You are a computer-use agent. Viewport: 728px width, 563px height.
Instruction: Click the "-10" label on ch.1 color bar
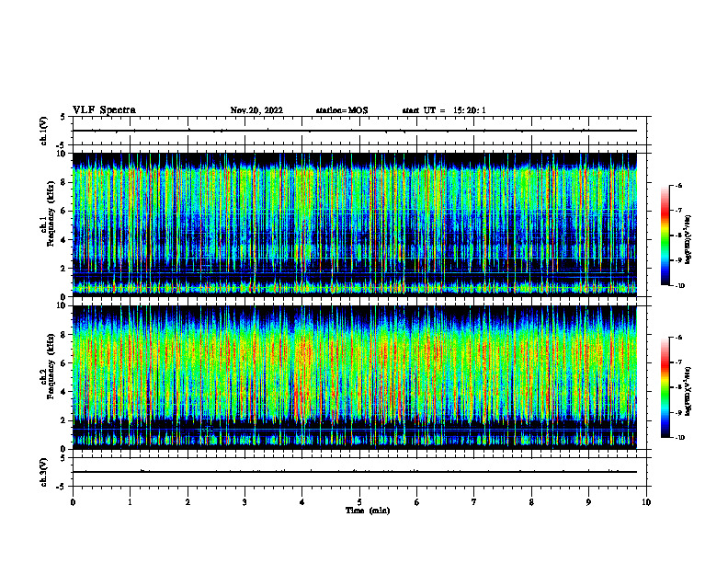679,286
